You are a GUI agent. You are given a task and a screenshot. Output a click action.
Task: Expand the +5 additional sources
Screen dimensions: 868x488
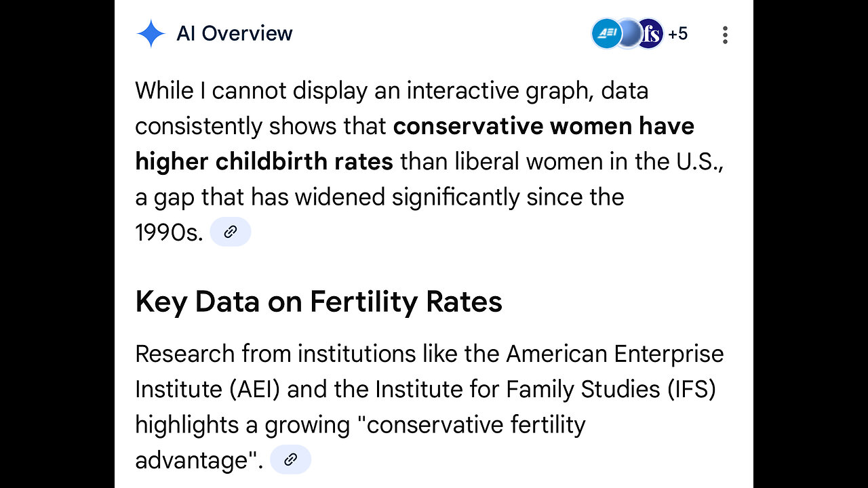click(x=677, y=34)
